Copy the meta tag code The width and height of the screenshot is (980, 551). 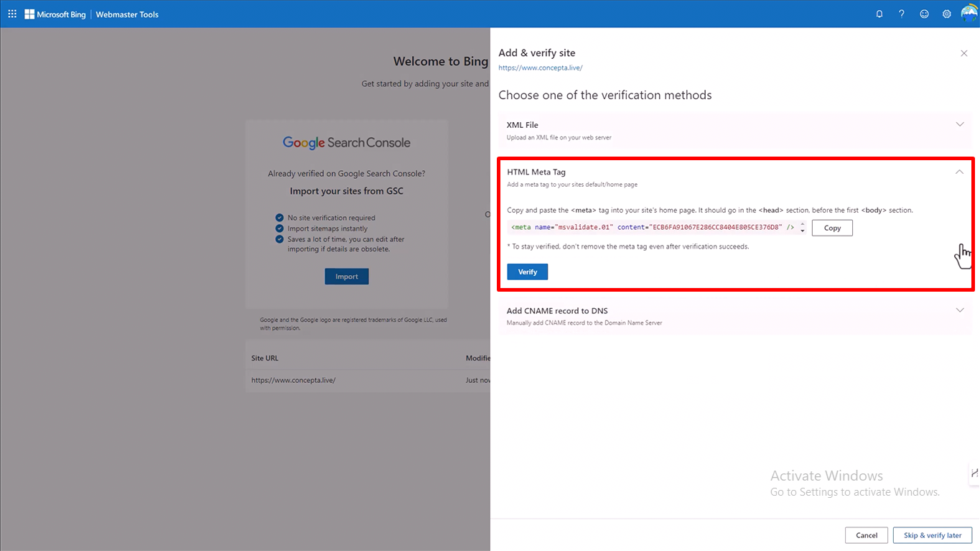tap(832, 228)
